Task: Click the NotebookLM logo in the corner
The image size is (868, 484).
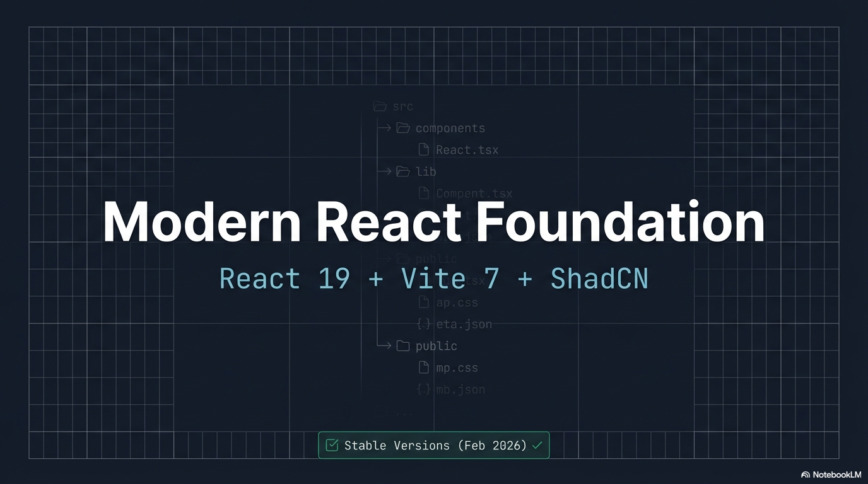Action: pyautogui.click(x=806, y=475)
